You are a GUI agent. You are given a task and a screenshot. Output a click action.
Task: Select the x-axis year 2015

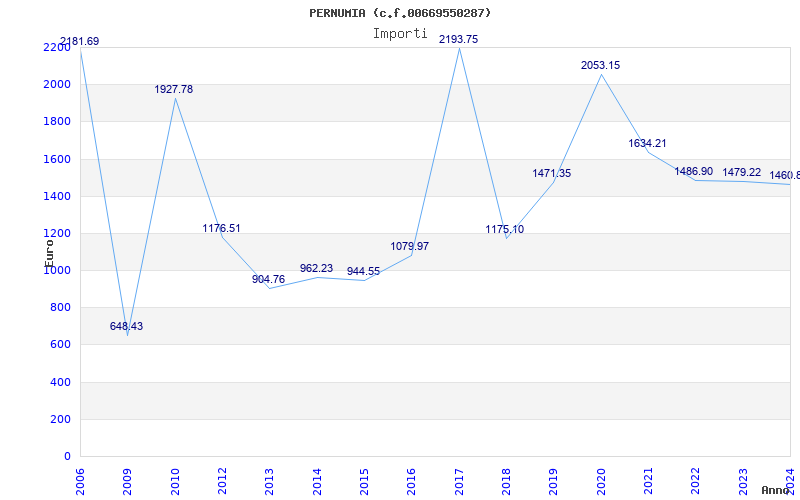click(364, 482)
